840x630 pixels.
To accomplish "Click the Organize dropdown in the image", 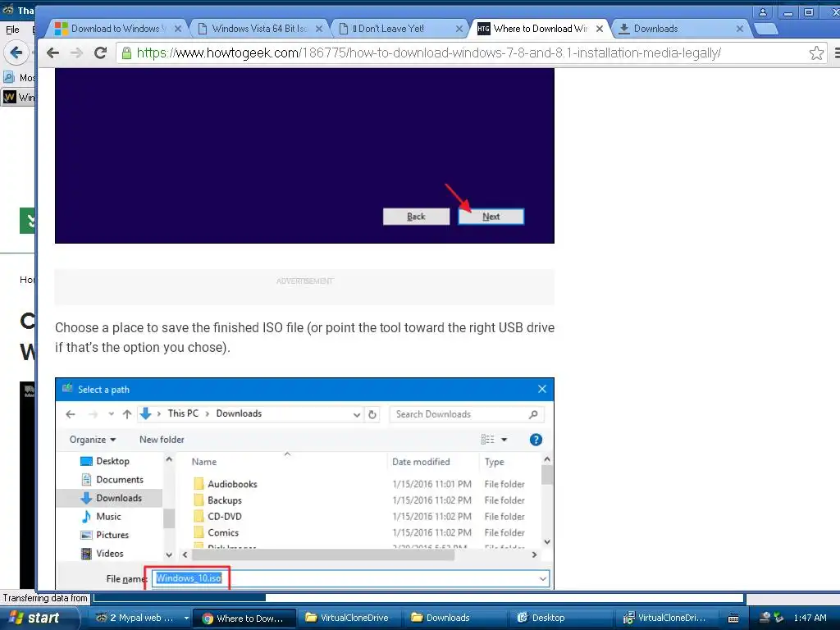I will click(x=92, y=440).
